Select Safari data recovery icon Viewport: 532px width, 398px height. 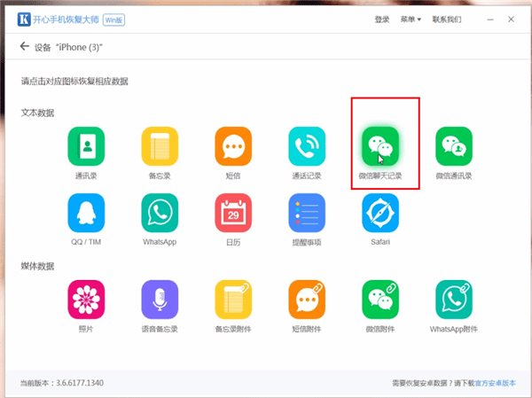(x=379, y=213)
